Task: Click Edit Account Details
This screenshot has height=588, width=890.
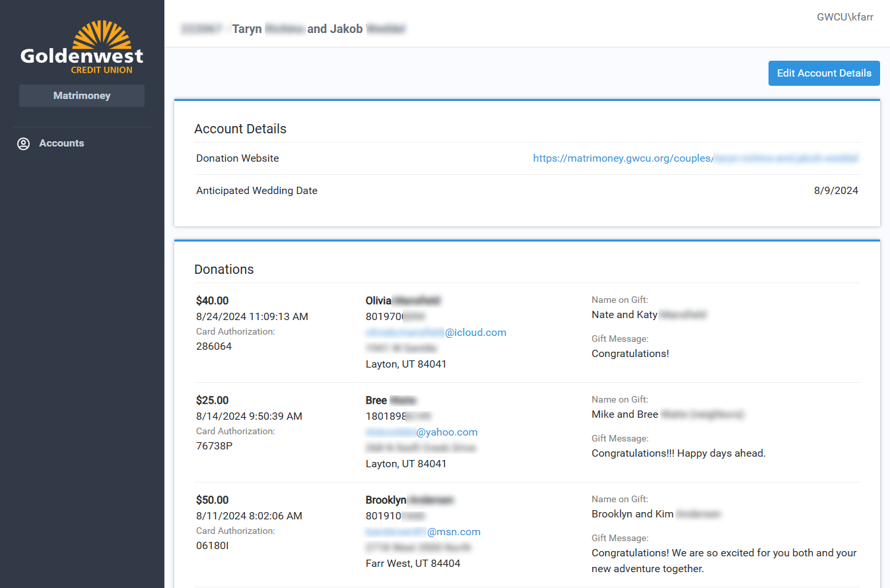Action: pyautogui.click(x=824, y=73)
